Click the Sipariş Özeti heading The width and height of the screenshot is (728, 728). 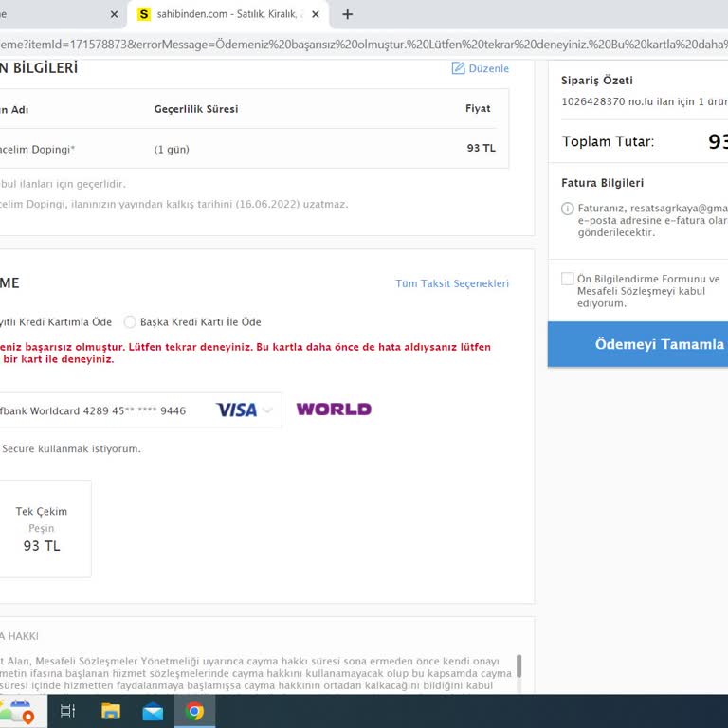point(596,81)
